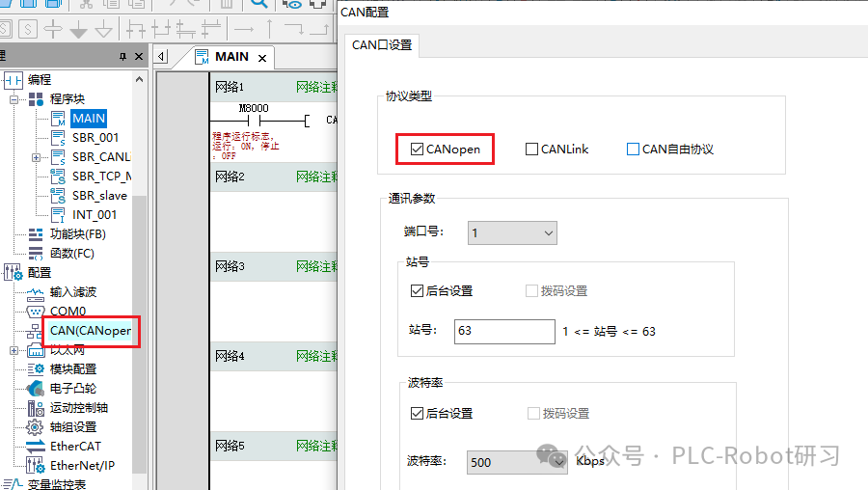The image size is (868, 490).
Task: Click the M8000 contact in 网络1
Action: [x=254, y=121]
